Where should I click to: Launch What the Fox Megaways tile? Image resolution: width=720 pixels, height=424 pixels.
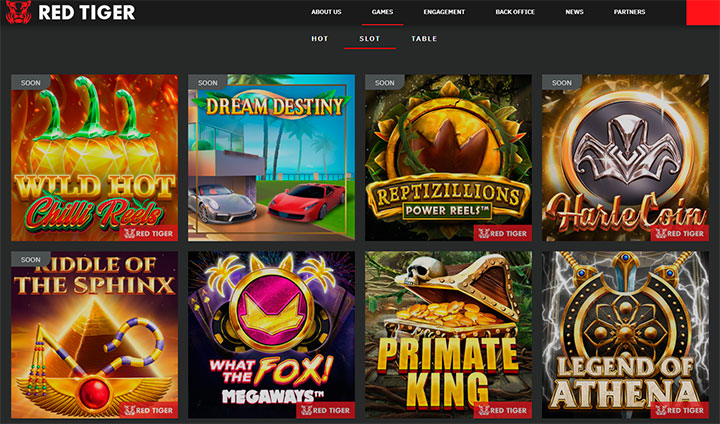point(271,335)
